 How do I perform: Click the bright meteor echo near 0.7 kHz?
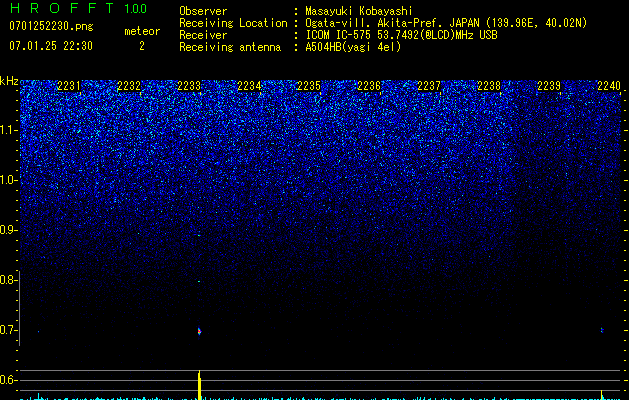[x=199, y=331]
